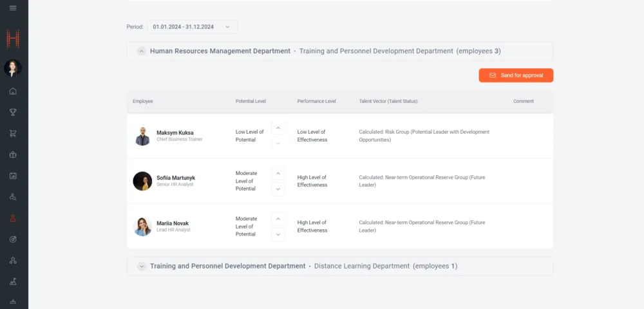Expand the Distance Learning Department section
This screenshot has width=644, height=309.
141,266
